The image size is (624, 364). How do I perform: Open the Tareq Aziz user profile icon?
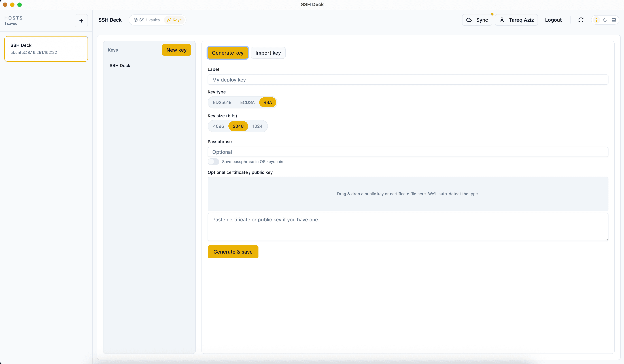502,20
